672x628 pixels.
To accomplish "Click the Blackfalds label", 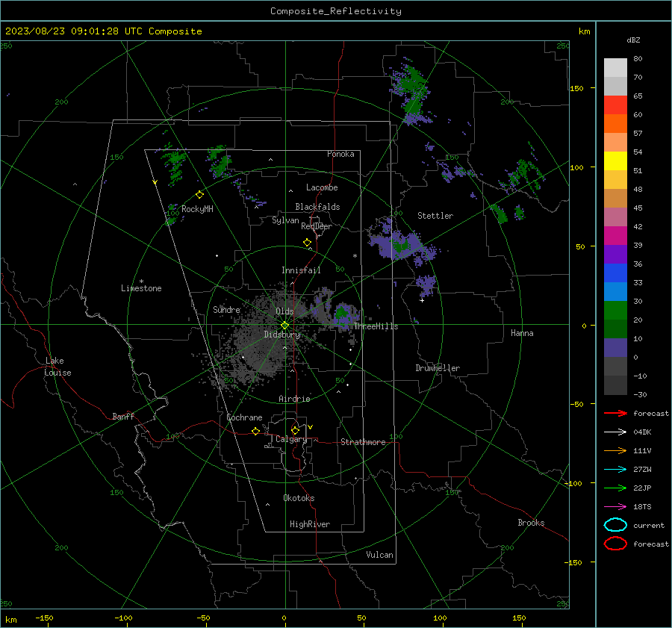I will [317, 207].
